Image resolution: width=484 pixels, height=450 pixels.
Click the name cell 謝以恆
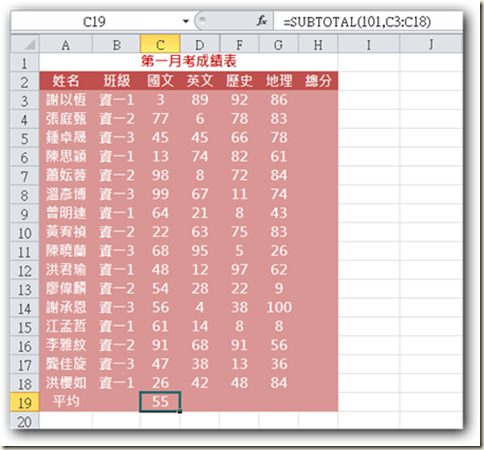point(66,100)
